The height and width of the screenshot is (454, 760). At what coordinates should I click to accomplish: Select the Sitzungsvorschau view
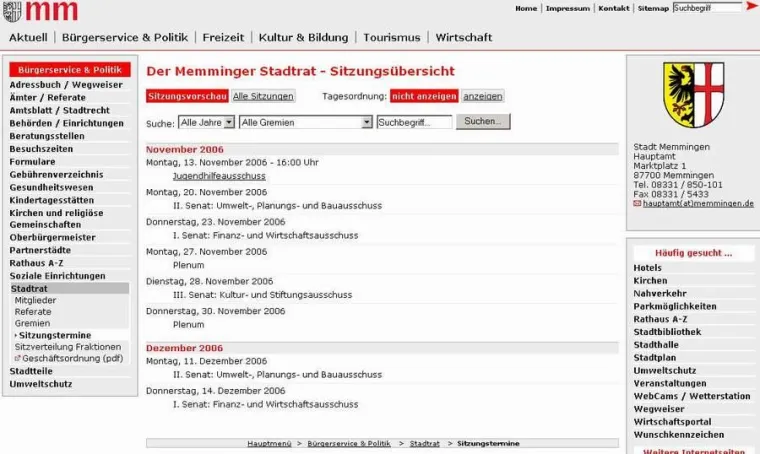point(187,96)
